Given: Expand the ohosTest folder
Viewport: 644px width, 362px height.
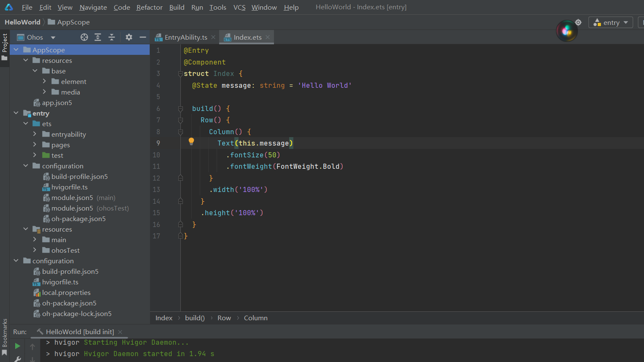Looking at the screenshot, I should [x=35, y=250].
